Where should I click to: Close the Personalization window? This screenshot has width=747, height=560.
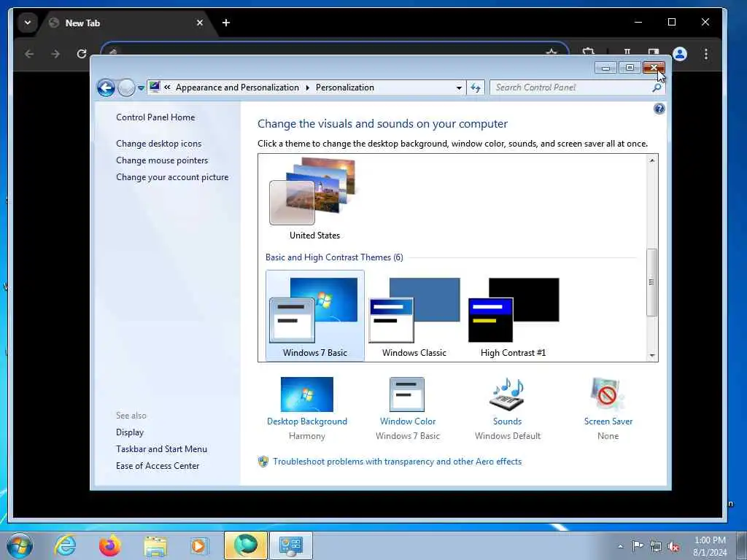point(653,68)
